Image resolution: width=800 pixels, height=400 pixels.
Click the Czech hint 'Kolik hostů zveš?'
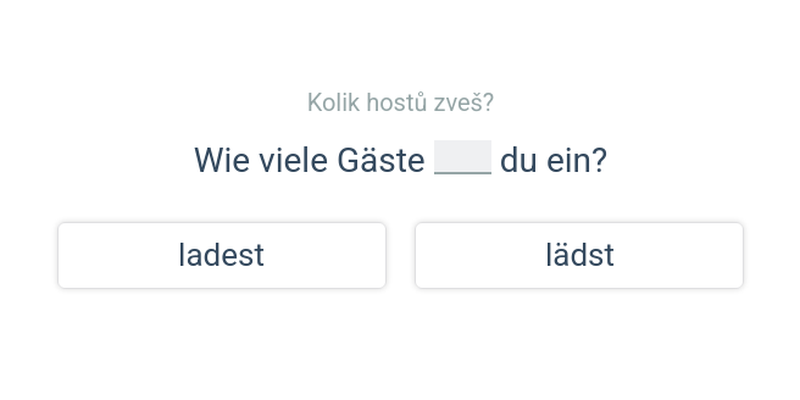[400, 102]
